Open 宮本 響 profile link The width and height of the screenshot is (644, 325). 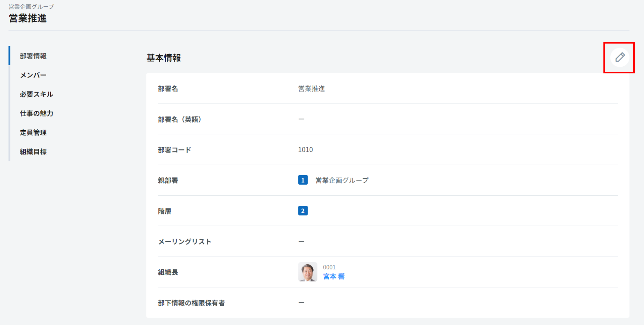tap(333, 276)
